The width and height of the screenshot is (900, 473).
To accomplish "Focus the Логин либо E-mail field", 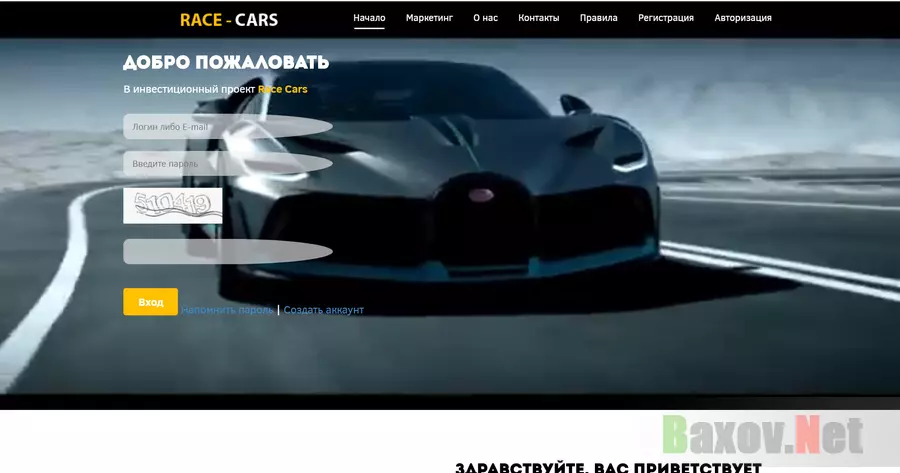I will 228,126.
